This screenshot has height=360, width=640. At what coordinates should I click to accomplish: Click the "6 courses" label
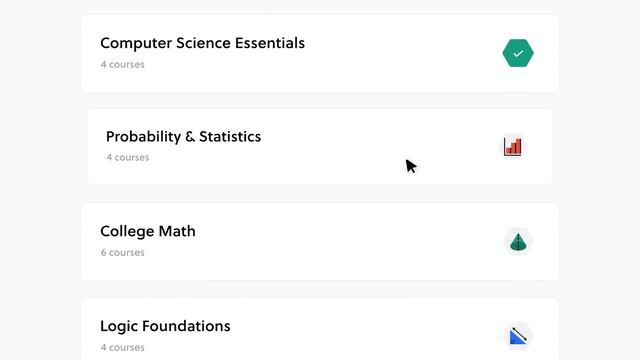(x=122, y=253)
